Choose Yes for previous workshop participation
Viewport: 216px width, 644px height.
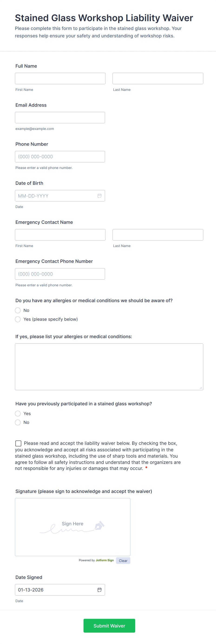click(18, 413)
